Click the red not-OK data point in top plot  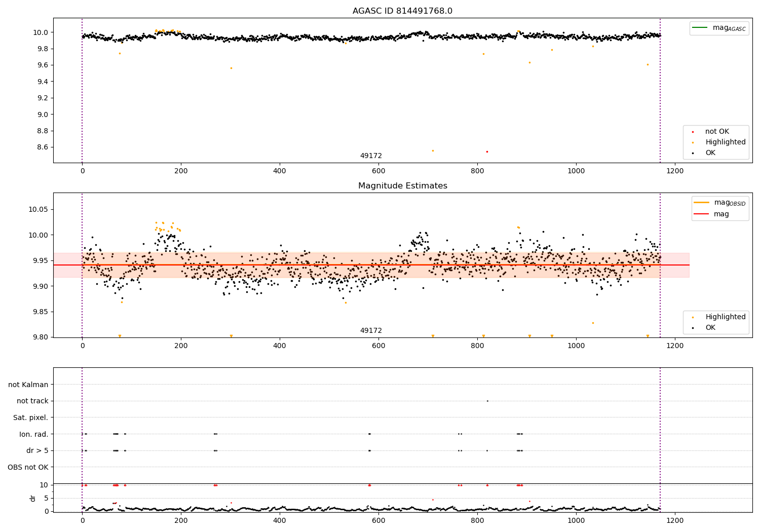coord(487,151)
